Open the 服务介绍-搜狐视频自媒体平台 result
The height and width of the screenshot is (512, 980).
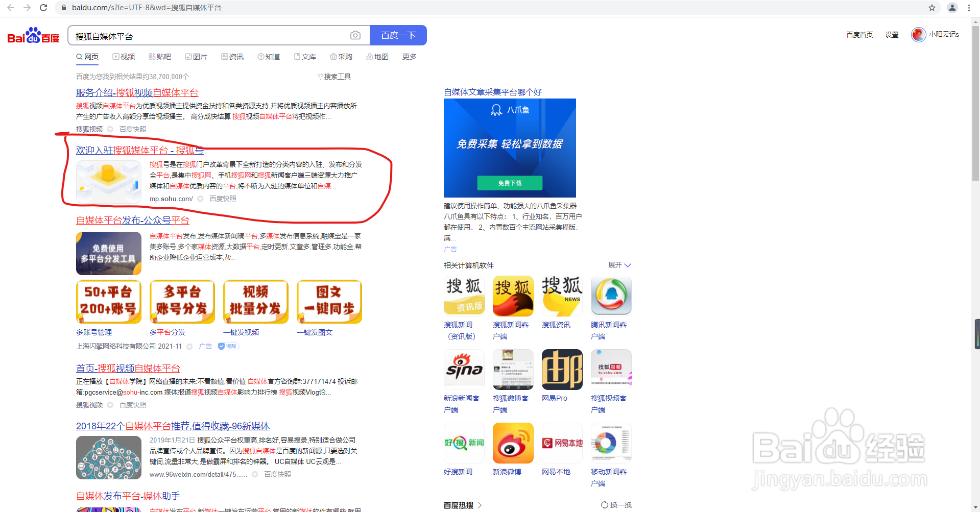137,92
